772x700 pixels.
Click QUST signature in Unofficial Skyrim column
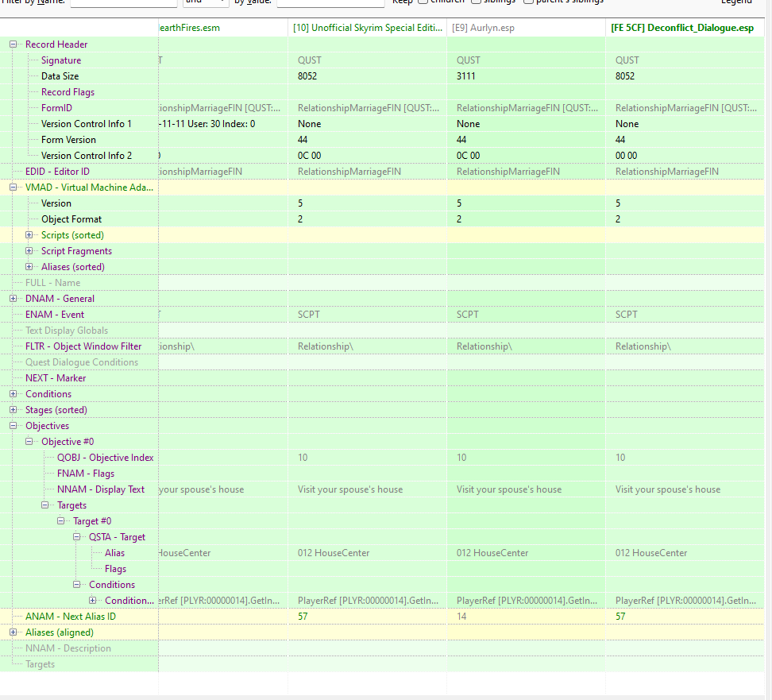point(309,60)
